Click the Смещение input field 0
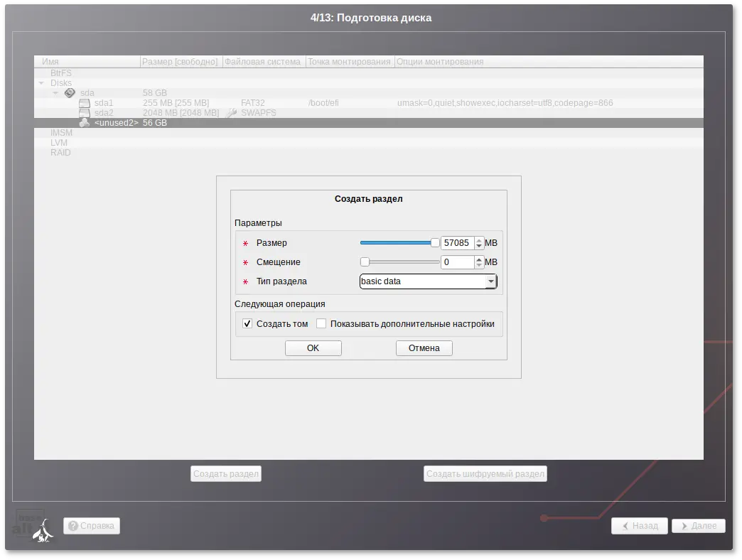Viewport: 742px width, 560px height. click(458, 262)
